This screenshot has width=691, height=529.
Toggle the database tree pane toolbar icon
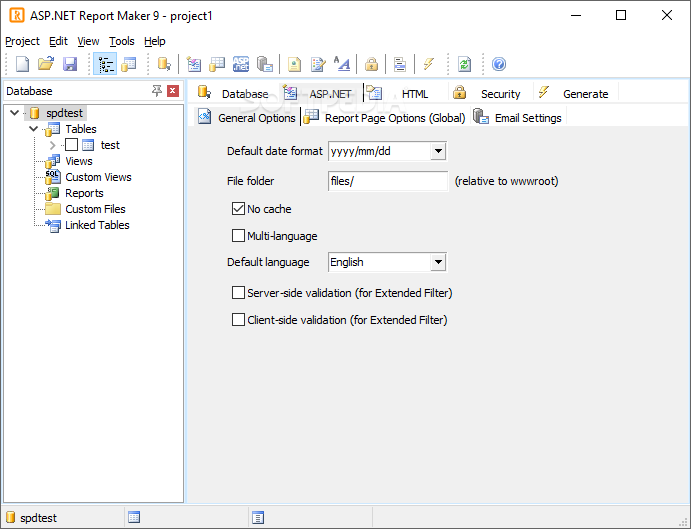click(x=105, y=64)
